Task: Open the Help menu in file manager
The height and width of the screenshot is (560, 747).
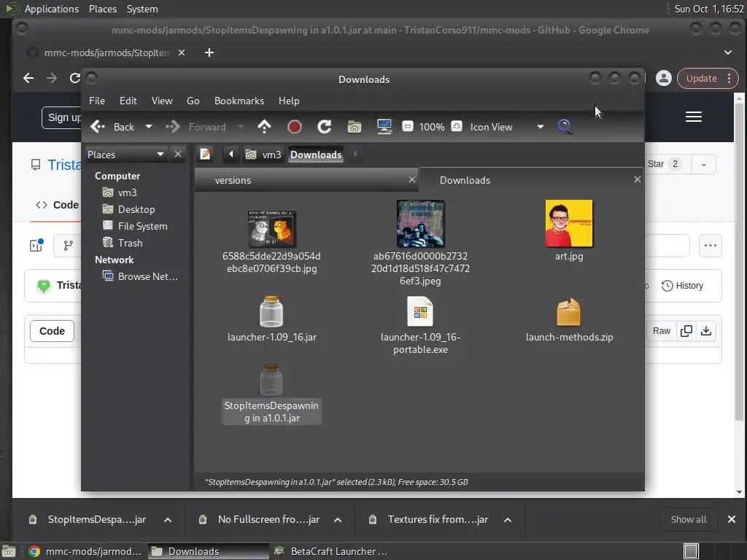Action: click(x=289, y=101)
